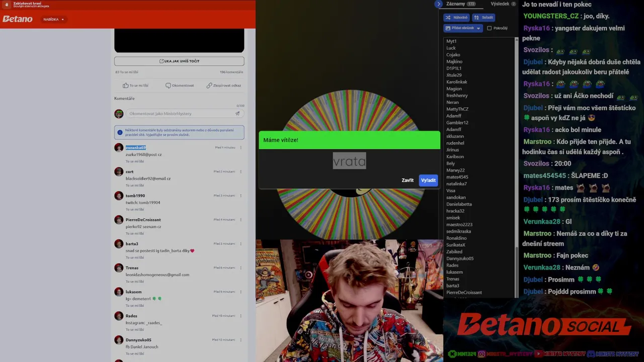644x362 pixels.
Task: Click Dannyzuko05's avatar
Action: coord(119,340)
